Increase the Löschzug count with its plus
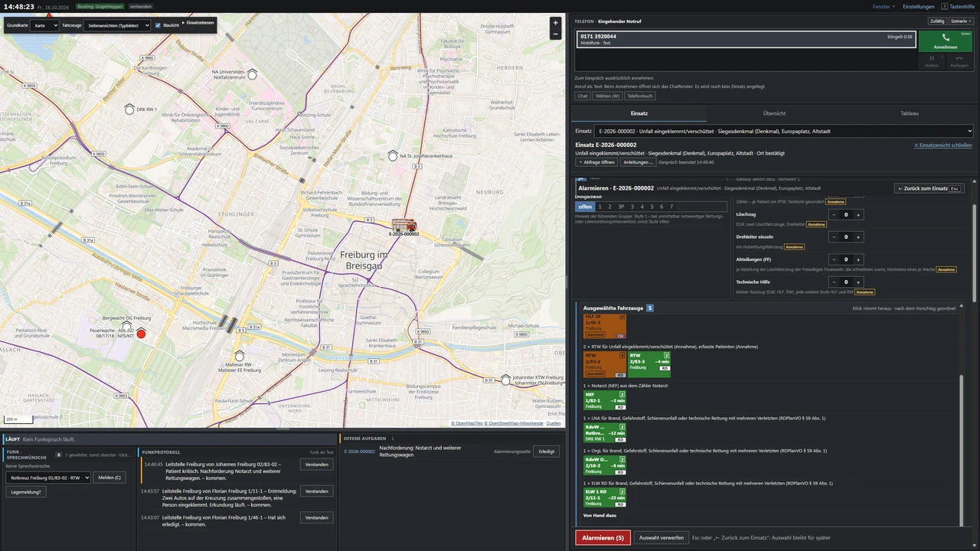The width and height of the screenshot is (980, 551). point(858,215)
